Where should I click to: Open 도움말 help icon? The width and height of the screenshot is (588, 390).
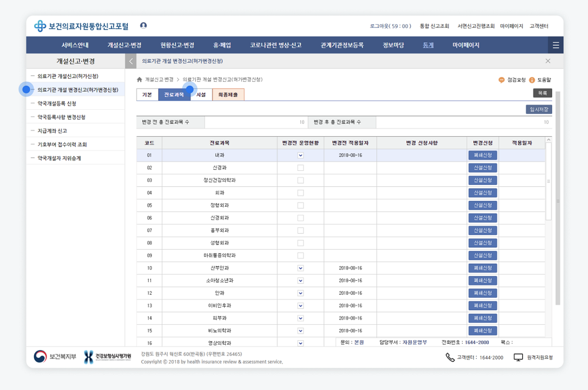point(532,80)
